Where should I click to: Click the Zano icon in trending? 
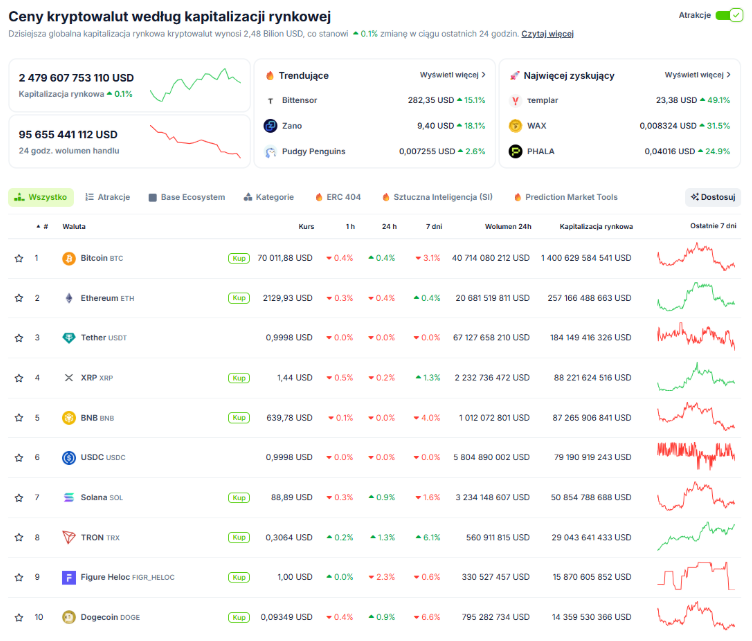point(270,126)
